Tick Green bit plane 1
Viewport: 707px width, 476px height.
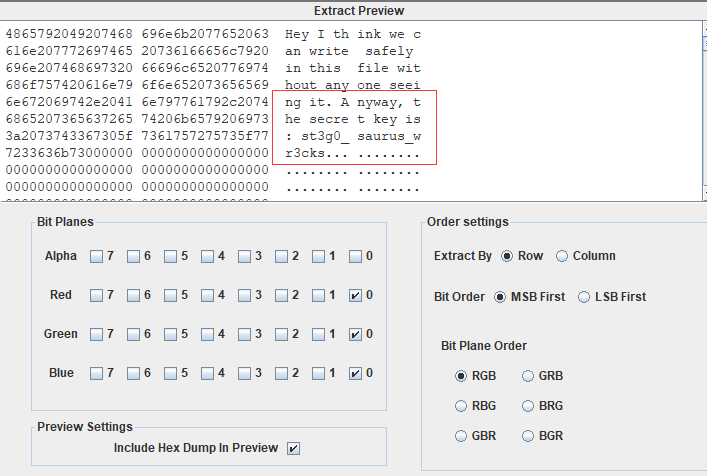(318, 334)
